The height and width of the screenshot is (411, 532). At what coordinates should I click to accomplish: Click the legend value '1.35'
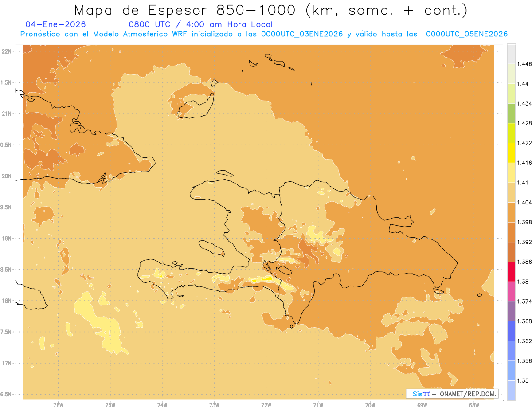(x=523, y=380)
